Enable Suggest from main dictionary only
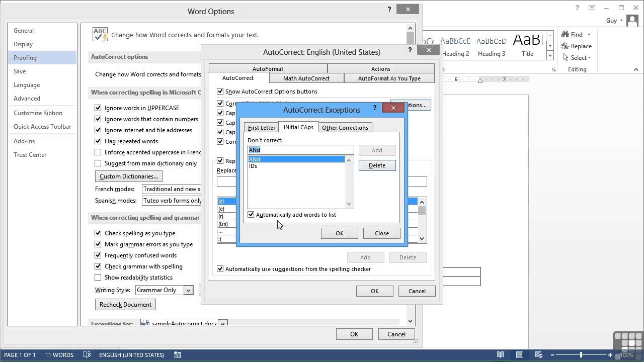The height and width of the screenshot is (362, 644). [98, 163]
